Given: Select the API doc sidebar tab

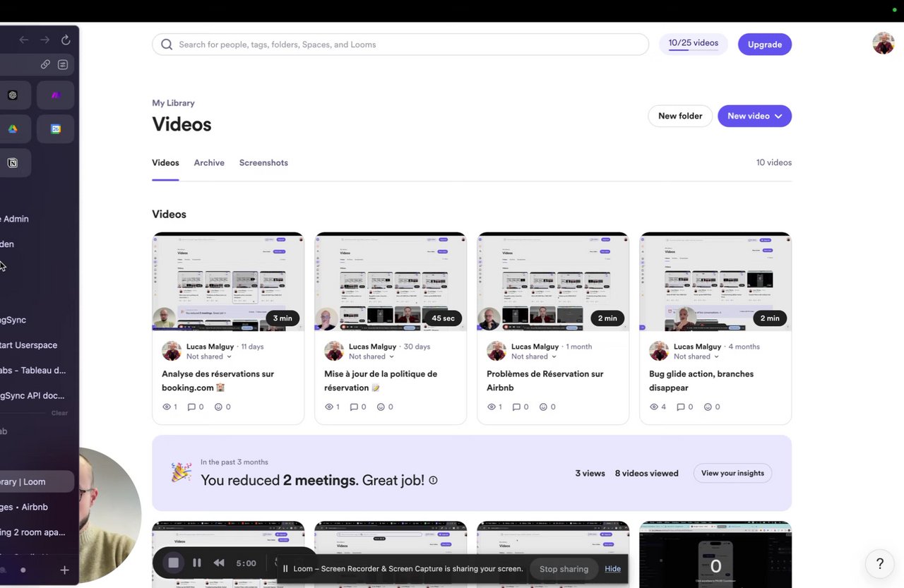Looking at the screenshot, I should click(x=37, y=396).
